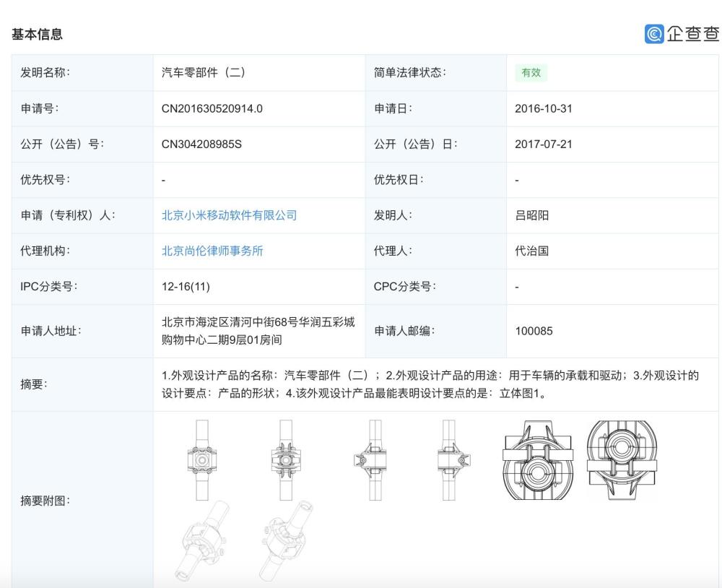Click the 申请（专利权）人 label
This screenshot has width=722, height=588.
[x=68, y=215]
